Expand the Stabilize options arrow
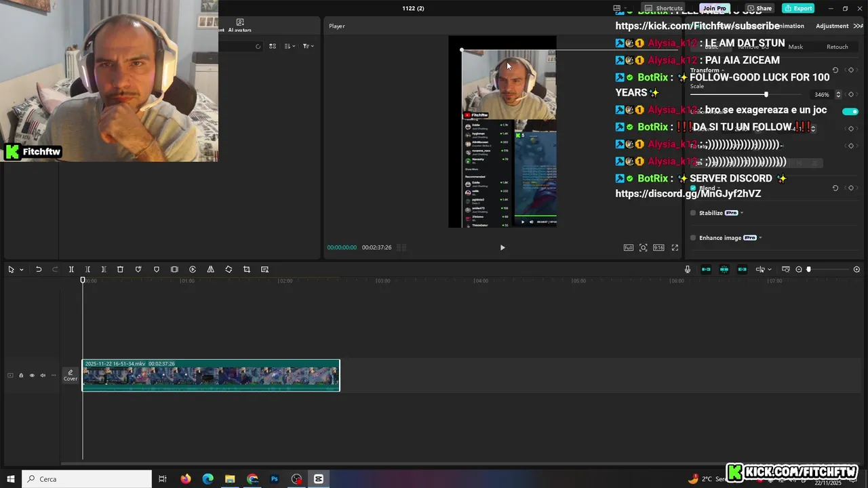The width and height of the screenshot is (868, 488). pos(742,213)
